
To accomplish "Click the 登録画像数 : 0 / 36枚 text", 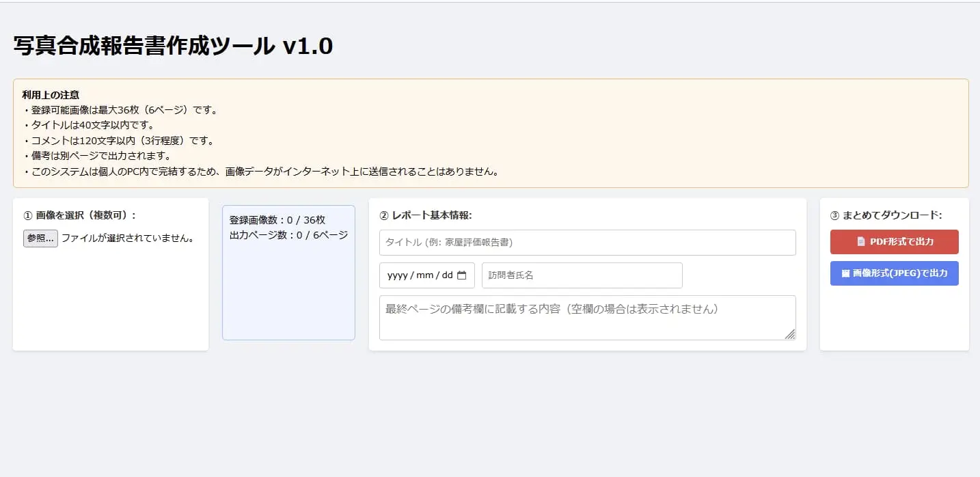I will click(x=277, y=220).
